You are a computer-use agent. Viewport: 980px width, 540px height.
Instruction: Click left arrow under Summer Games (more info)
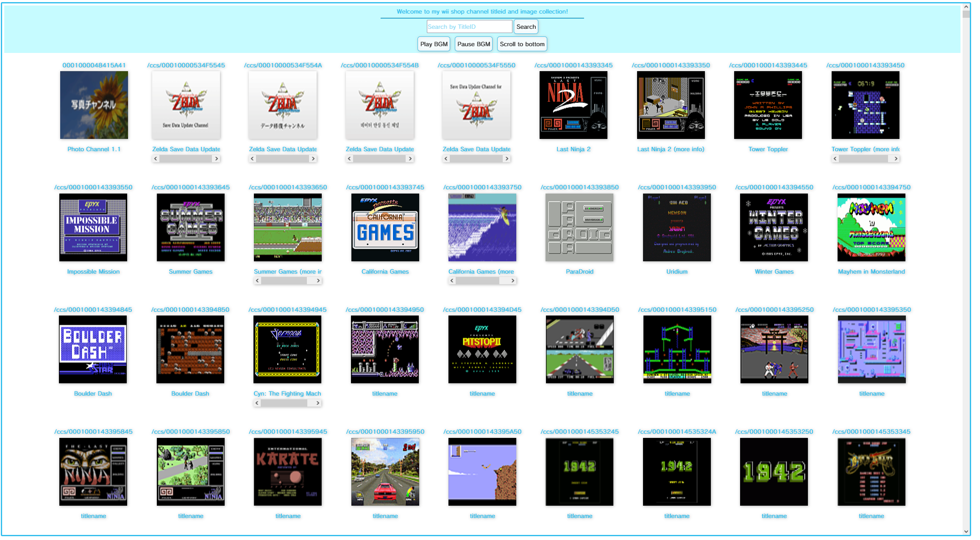tap(257, 281)
